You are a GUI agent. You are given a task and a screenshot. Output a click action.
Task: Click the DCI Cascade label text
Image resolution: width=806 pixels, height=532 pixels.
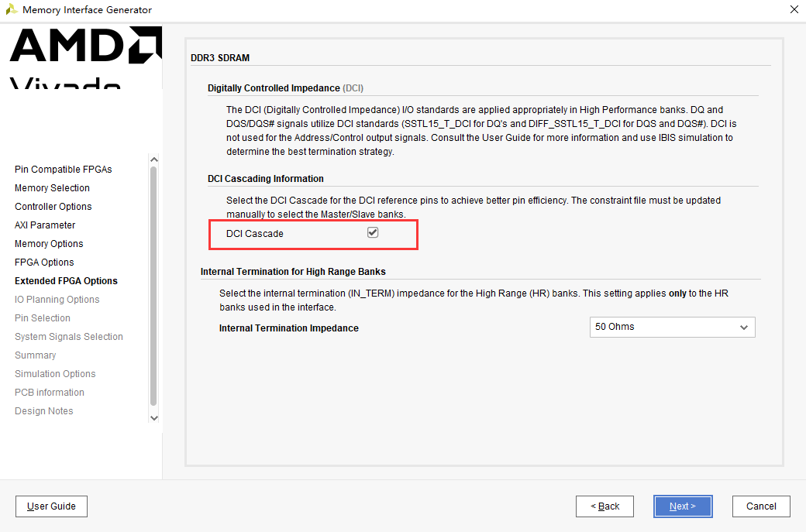(255, 234)
